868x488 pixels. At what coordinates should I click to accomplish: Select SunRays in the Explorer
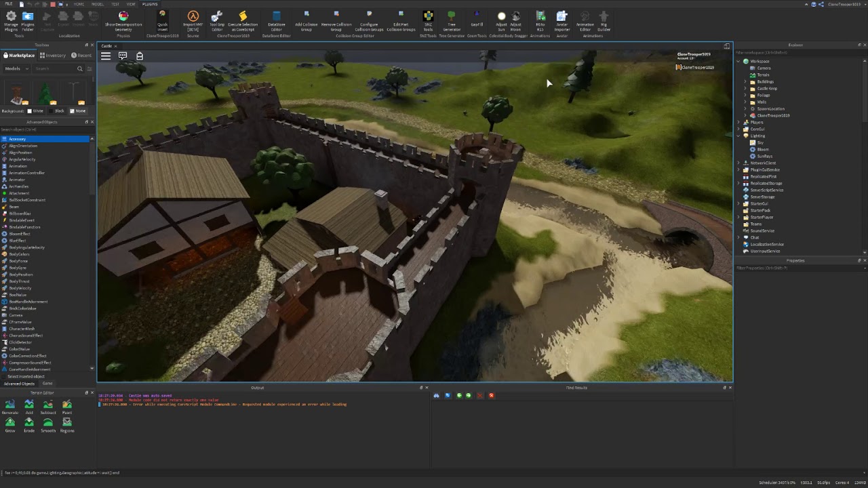click(x=764, y=156)
